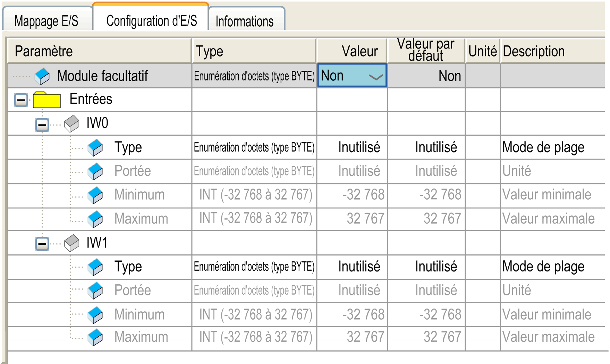
Task: Click the blue icon of IW0 Type parameter
Action: [95, 148]
